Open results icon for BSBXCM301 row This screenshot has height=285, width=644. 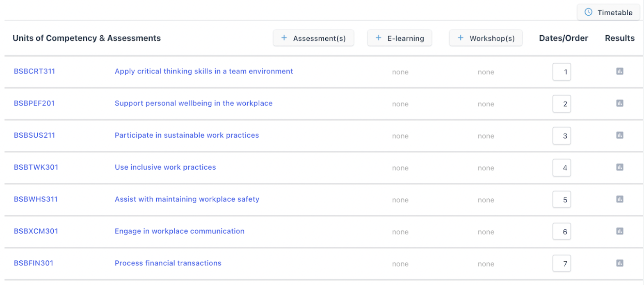[619, 231]
